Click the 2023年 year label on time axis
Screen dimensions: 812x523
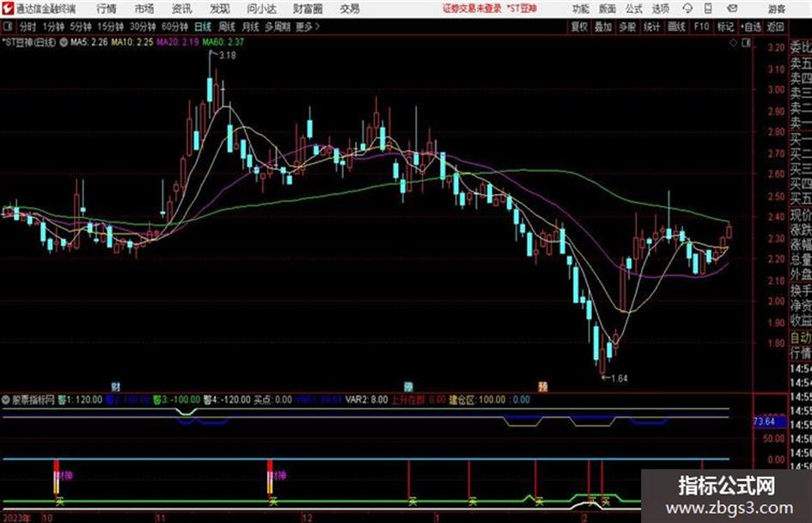pos(17,518)
